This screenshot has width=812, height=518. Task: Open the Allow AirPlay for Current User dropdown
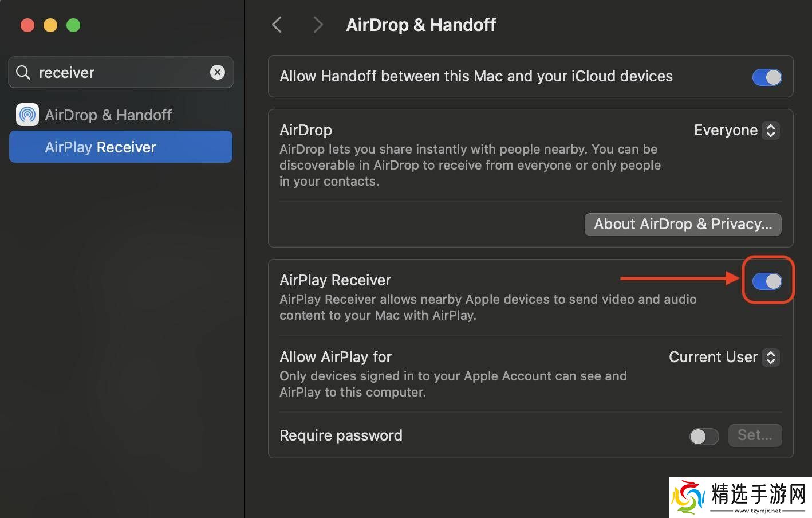point(723,358)
